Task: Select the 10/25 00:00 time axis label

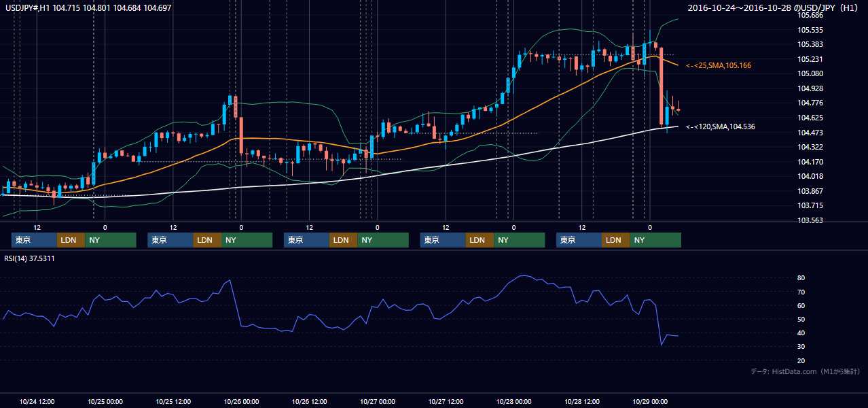Action: [x=105, y=401]
